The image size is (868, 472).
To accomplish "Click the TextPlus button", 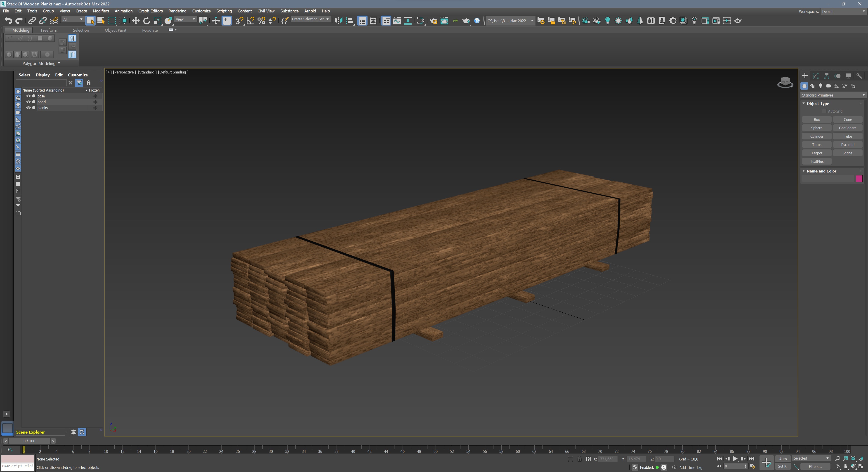I will pyautogui.click(x=816, y=161).
